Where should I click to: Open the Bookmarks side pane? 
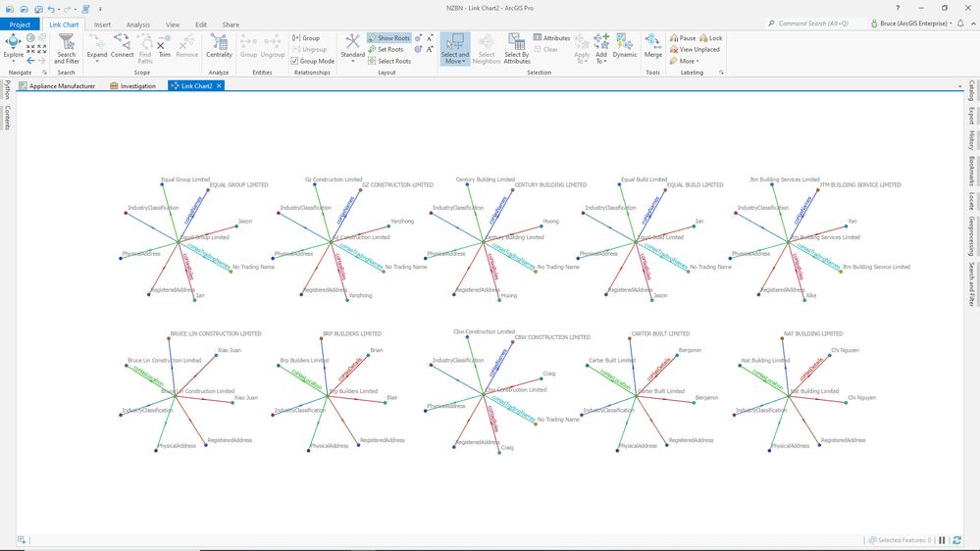click(972, 171)
